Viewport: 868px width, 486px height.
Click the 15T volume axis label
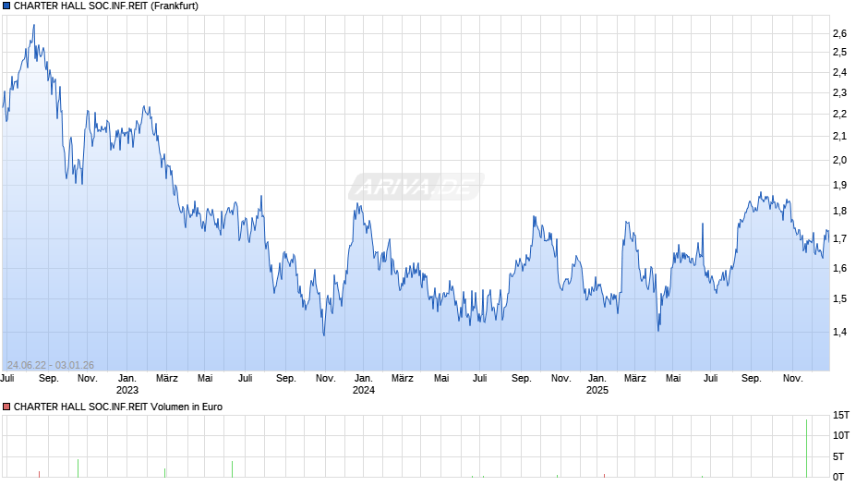coord(841,415)
